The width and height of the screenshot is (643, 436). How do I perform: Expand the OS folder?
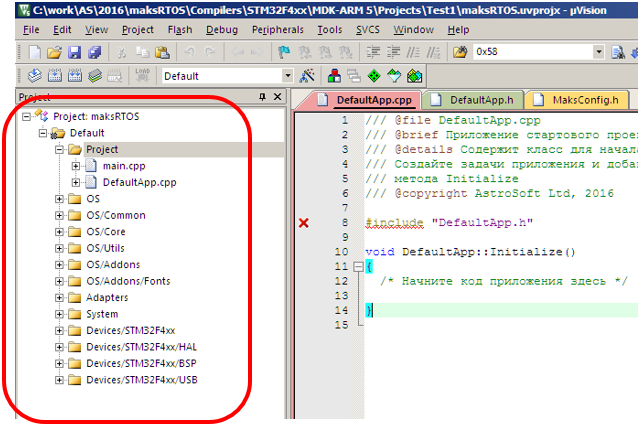pos(59,199)
